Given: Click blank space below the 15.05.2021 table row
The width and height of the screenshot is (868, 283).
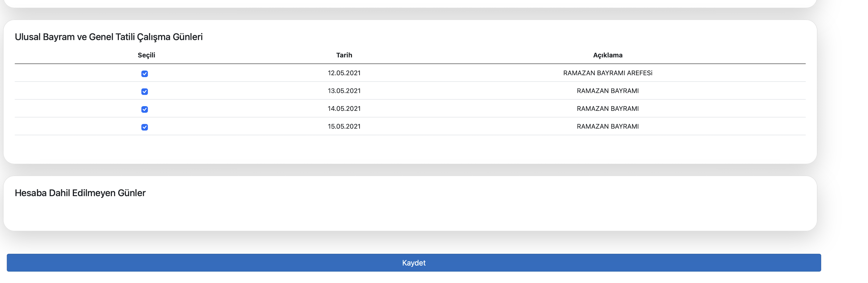Looking at the screenshot, I should pos(404,148).
